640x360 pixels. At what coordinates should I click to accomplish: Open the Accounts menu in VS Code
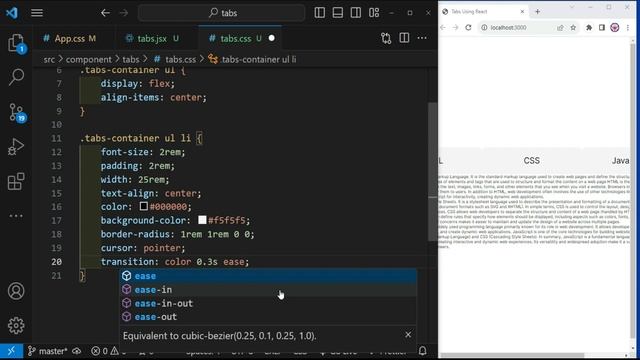16,291
